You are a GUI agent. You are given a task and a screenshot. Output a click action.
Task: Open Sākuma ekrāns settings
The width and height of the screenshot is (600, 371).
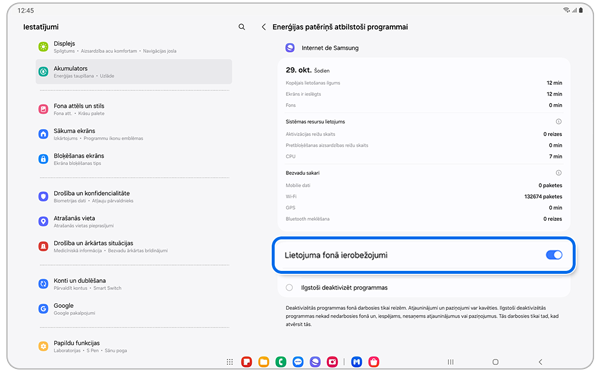point(134,134)
